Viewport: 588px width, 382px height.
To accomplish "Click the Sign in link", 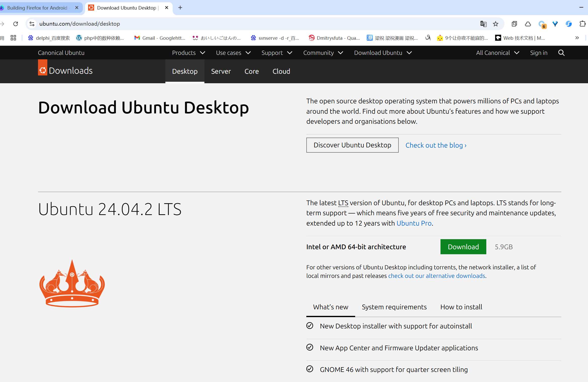I will (539, 53).
